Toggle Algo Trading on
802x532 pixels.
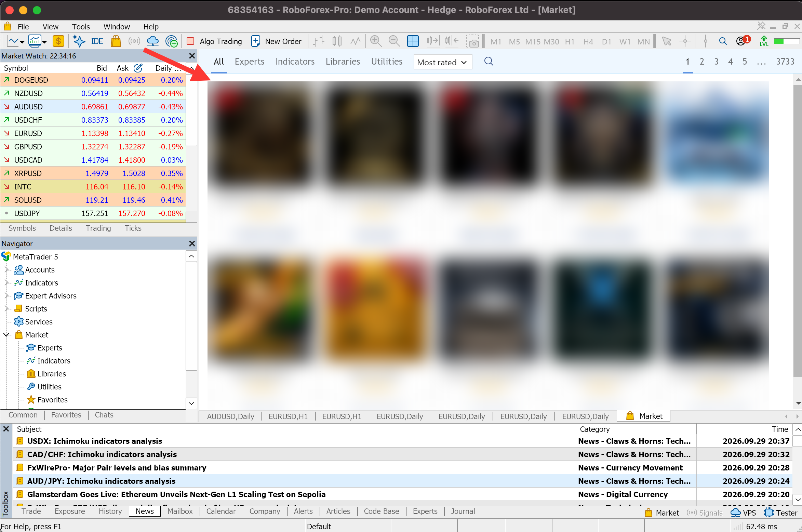214,41
